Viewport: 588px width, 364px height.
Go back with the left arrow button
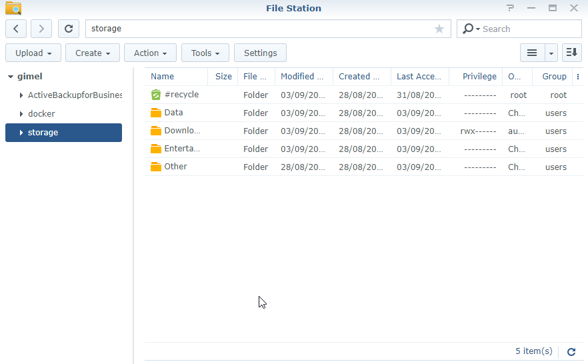click(x=16, y=29)
